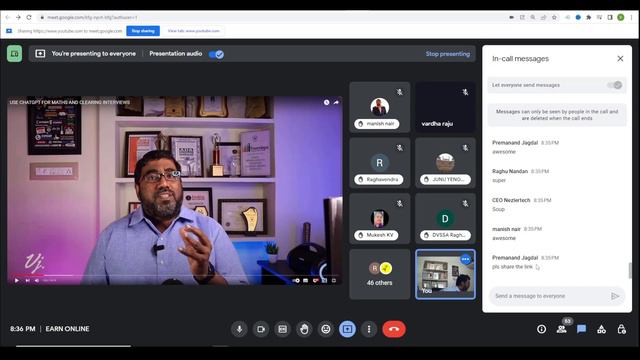Viewport: 640px width, 360px height.
Task: Open the 46 others tile
Action: 380,274
